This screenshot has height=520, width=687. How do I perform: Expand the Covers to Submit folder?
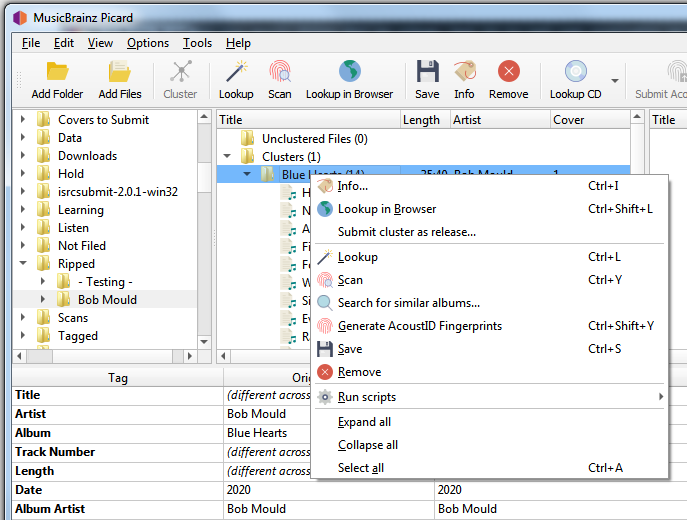tap(23, 119)
